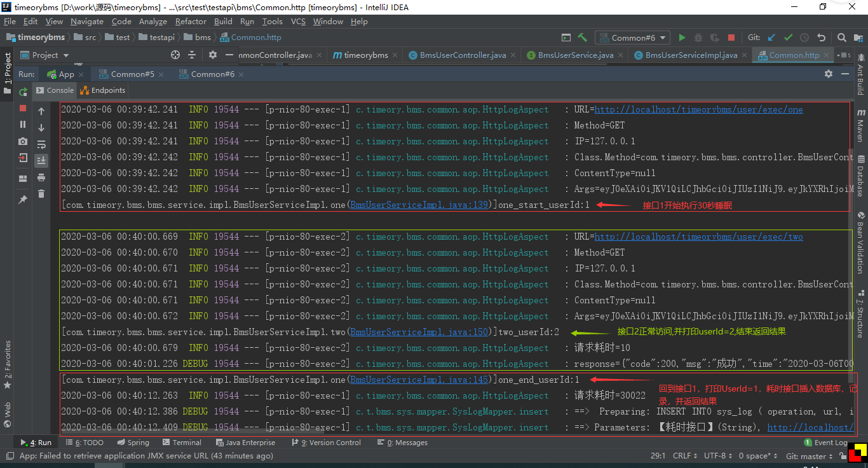Show Git history clock icon

pyautogui.click(x=804, y=38)
